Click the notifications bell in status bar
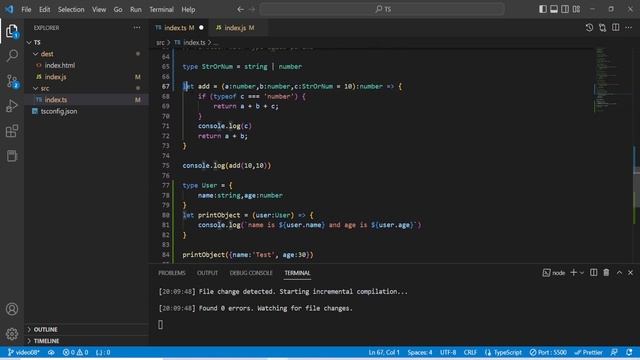This screenshot has height=360, width=640. 629,352
